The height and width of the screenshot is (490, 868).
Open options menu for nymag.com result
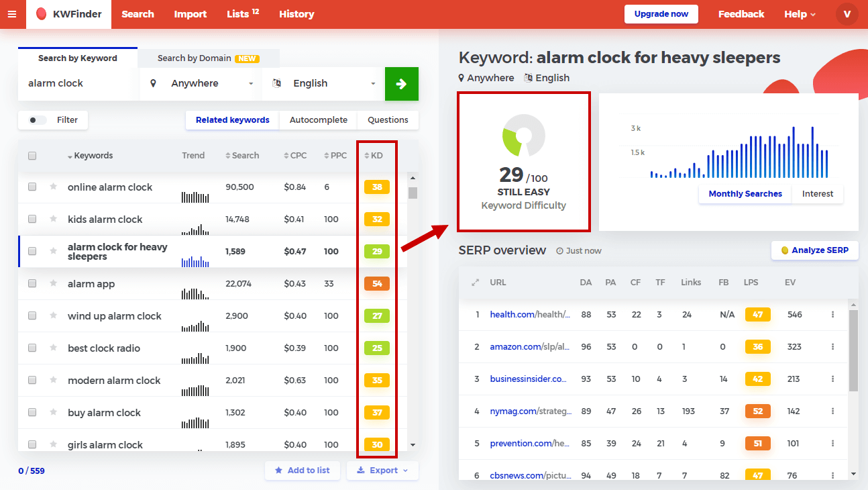coord(832,411)
